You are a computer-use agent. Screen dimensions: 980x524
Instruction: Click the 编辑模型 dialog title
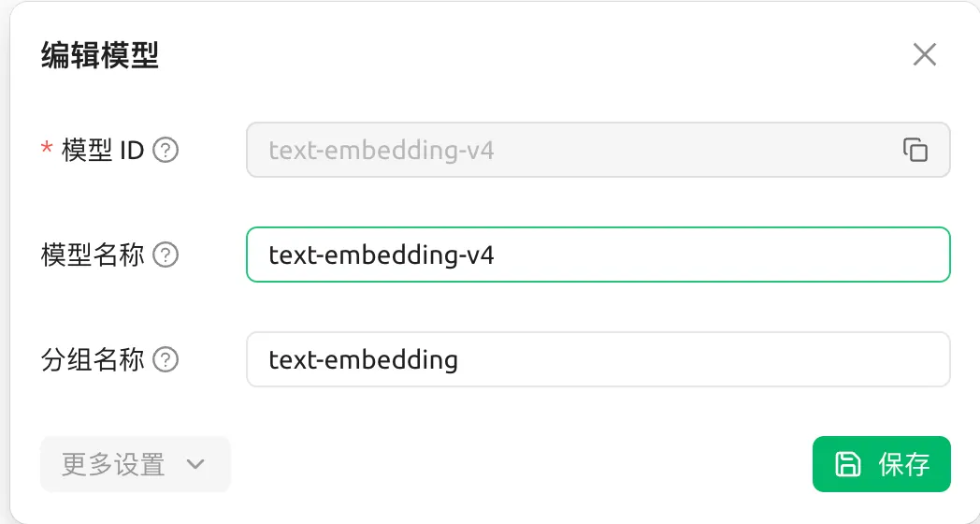click(100, 56)
